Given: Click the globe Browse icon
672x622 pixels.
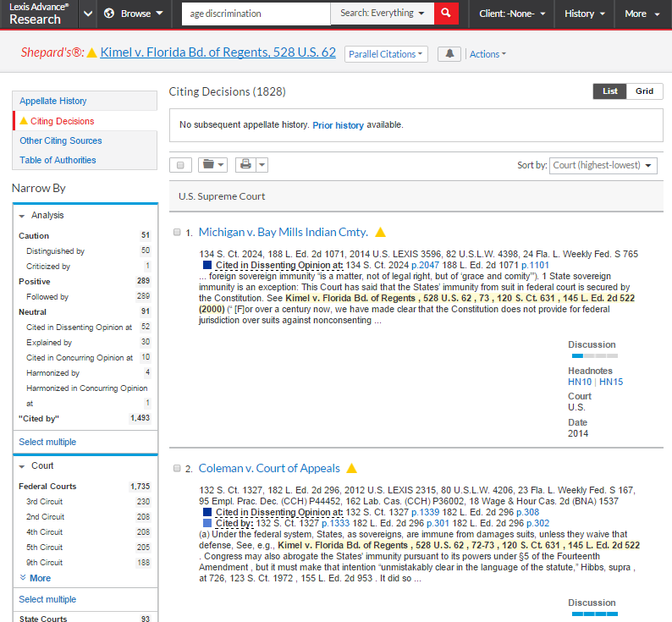Looking at the screenshot, I should pos(109,14).
